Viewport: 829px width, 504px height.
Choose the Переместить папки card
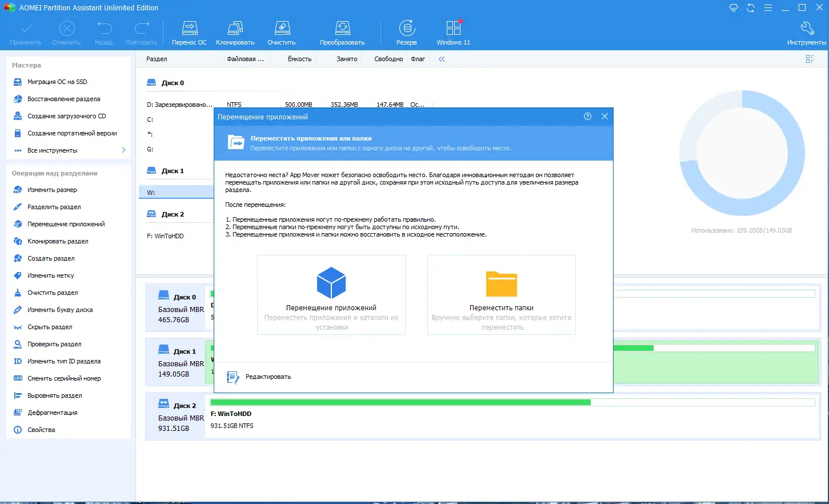[x=502, y=295]
